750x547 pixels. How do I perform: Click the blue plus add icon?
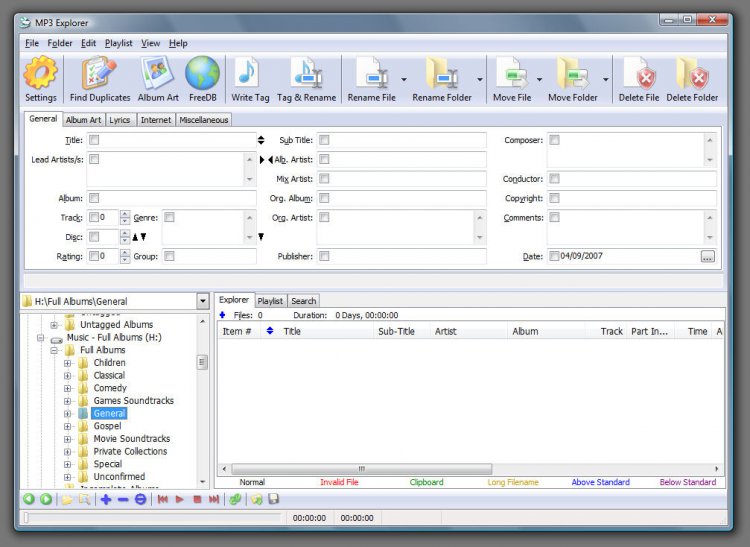tap(106, 499)
